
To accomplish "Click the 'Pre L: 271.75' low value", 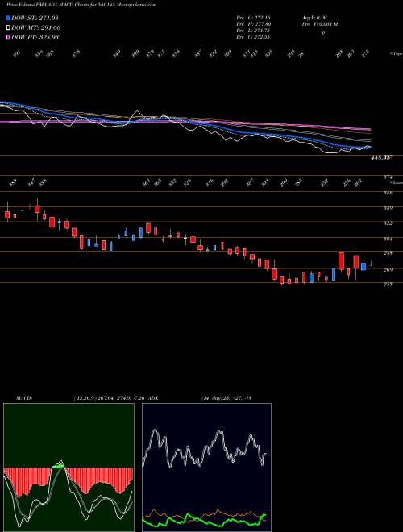I will coord(253,30).
